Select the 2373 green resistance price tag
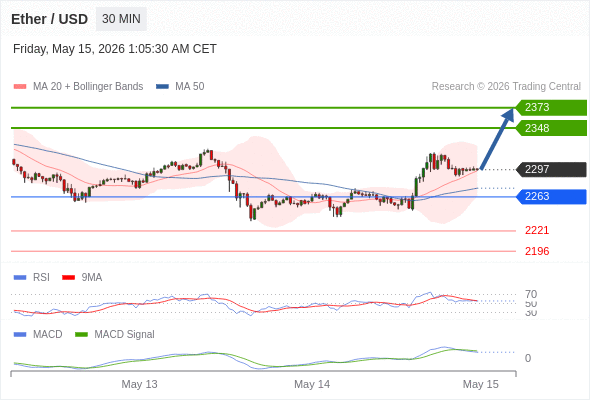 click(x=551, y=107)
